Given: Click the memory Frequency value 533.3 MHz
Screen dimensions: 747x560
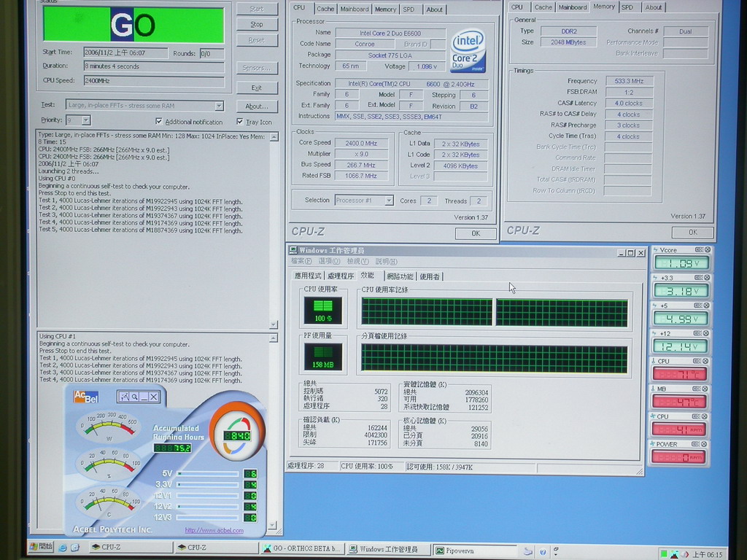Looking at the screenshot, I should click(629, 81).
